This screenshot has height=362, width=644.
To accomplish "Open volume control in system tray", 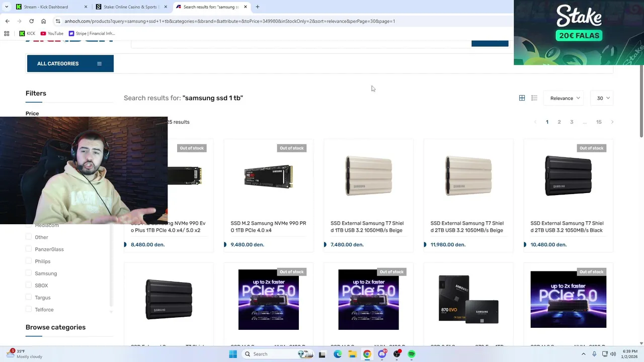I will (x=612, y=354).
